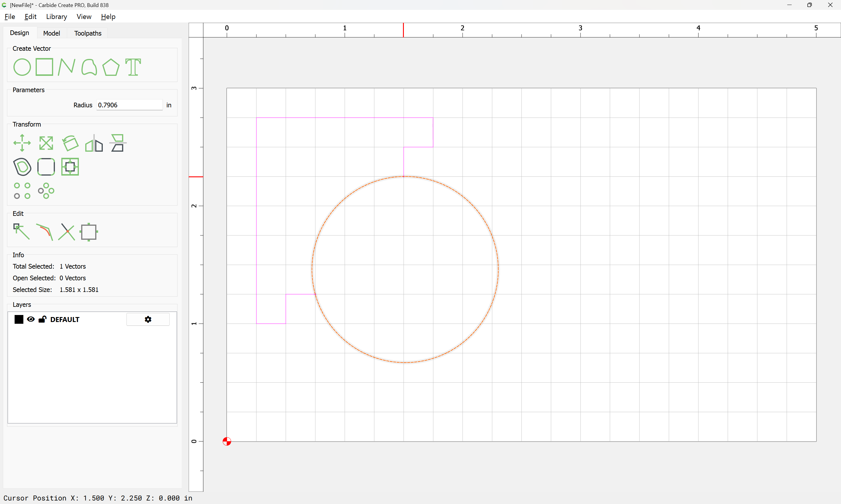841x504 pixels.
Task: Click the Radius input field
Action: coord(129,105)
